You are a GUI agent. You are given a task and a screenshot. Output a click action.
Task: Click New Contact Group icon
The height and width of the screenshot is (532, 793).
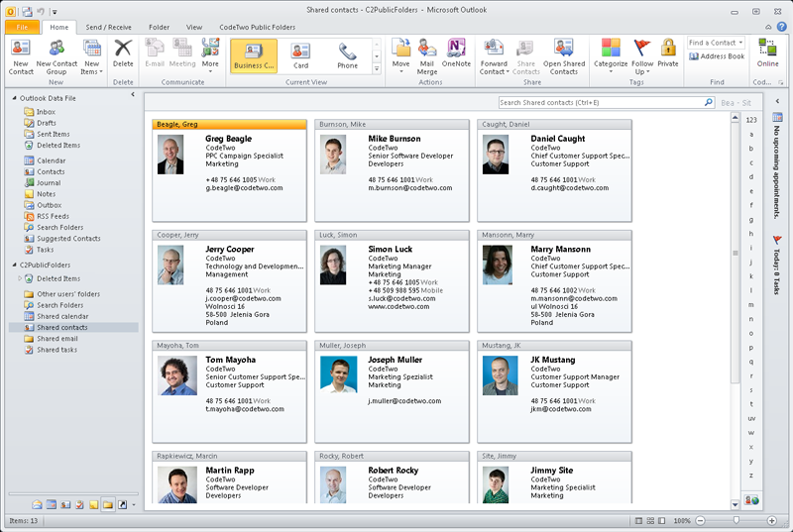(57, 57)
